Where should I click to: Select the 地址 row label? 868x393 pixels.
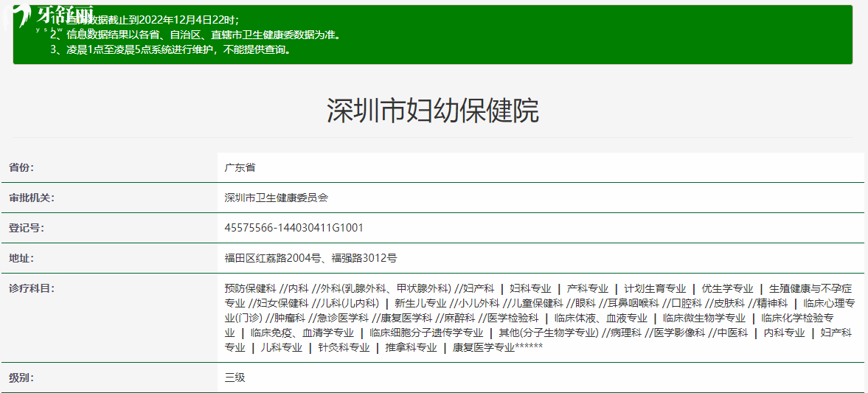(21, 258)
